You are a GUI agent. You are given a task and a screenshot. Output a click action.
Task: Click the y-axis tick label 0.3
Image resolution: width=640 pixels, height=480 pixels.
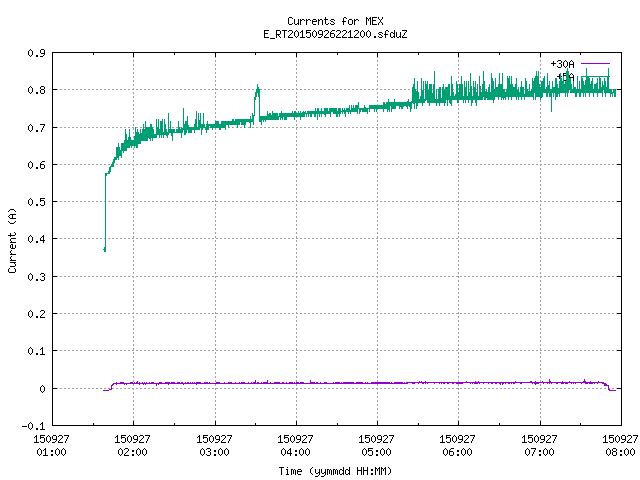coord(36,277)
